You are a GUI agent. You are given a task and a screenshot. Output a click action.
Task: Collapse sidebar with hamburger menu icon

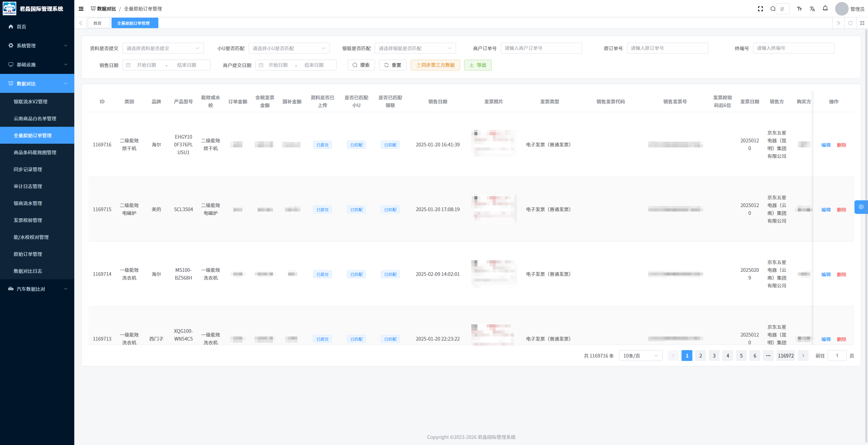click(81, 9)
